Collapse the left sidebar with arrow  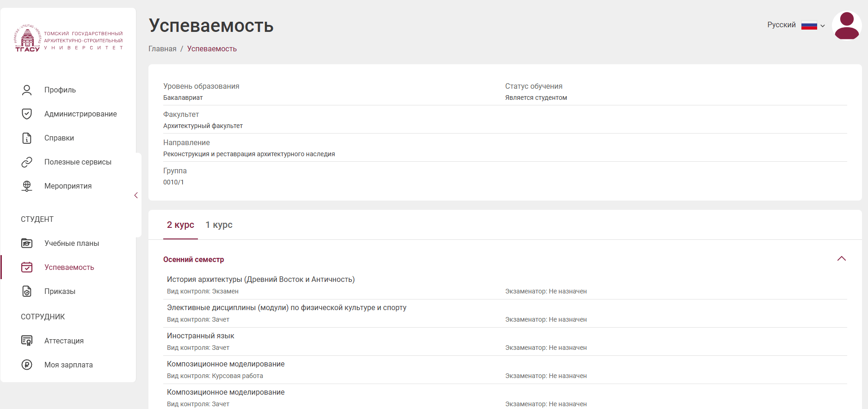click(136, 195)
